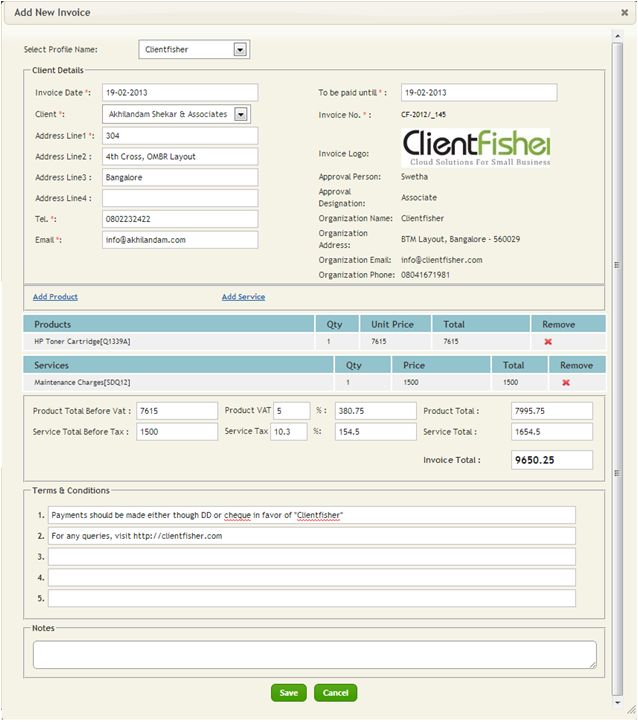Edit the Service Tax percent field
Image resolution: width=638 pixels, height=722 pixels.
pyautogui.click(x=289, y=432)
